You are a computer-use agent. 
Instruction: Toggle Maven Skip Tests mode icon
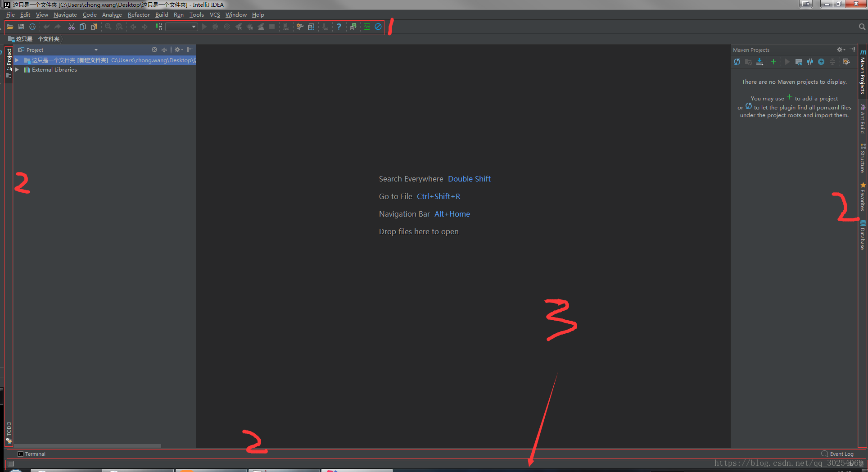tap(821, 62)
